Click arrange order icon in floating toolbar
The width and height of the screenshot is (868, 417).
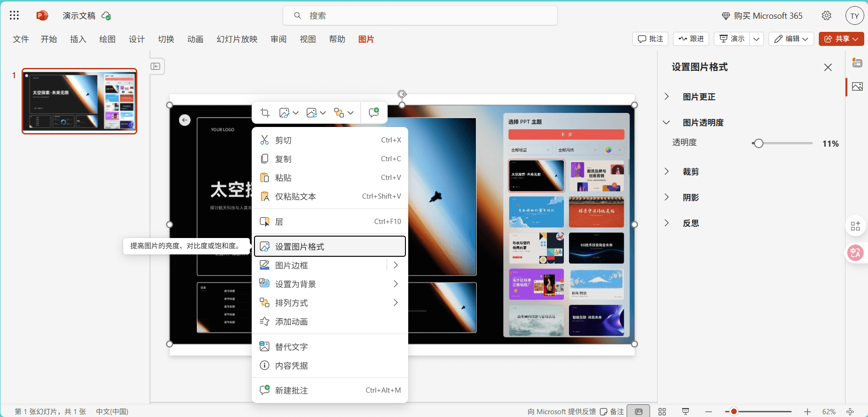[x=339, y=112]
